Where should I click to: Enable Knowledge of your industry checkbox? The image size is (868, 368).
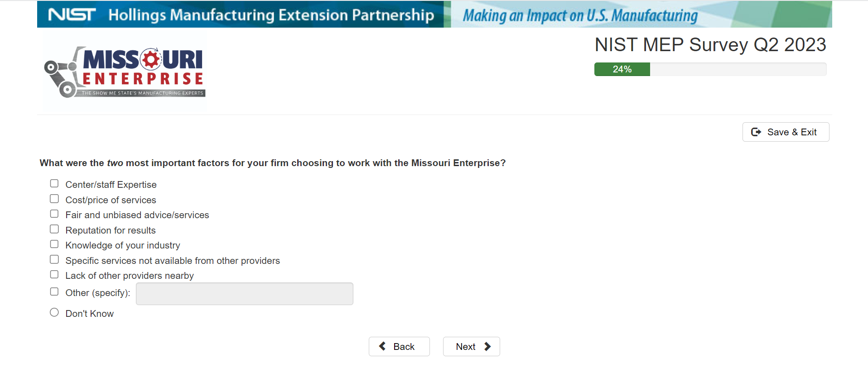(54, 244)
